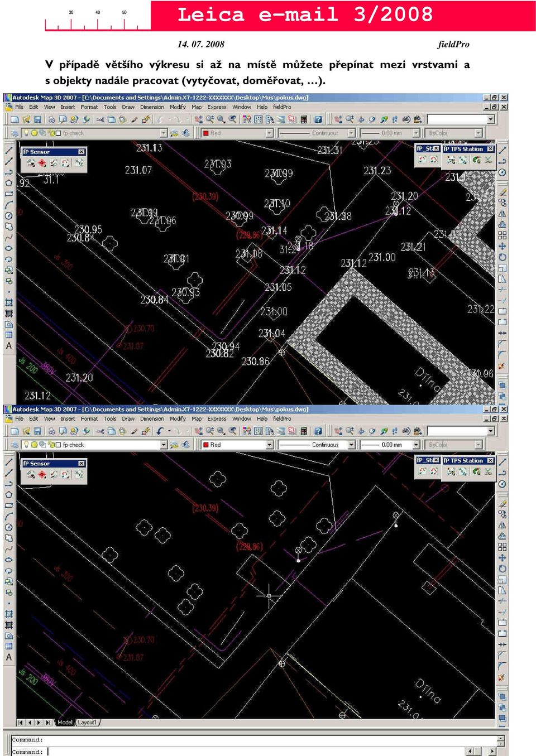Viewport: 536px width, 756px height.
Task: Select Move tool in upper window modify toolbar
Action: [502, 246]
